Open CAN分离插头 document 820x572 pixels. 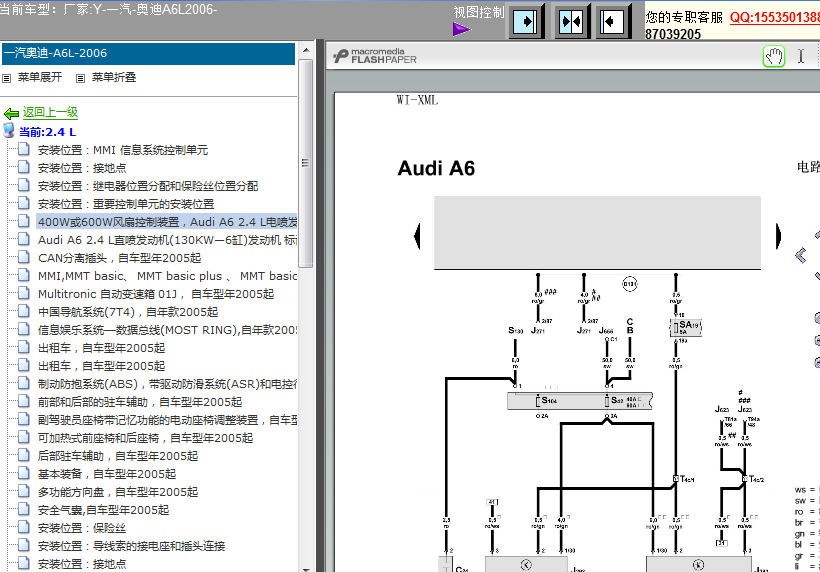click(x=119, y=258)
